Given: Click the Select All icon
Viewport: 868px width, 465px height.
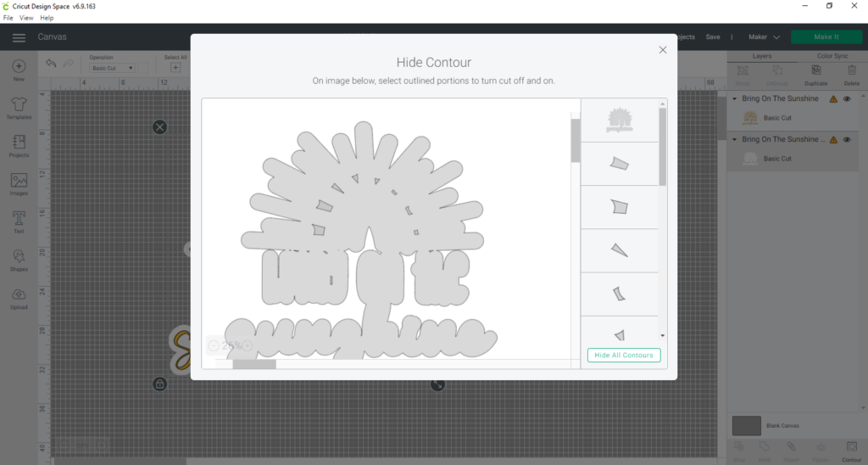Looking at the screenshot, I should [x=175, y=68].
